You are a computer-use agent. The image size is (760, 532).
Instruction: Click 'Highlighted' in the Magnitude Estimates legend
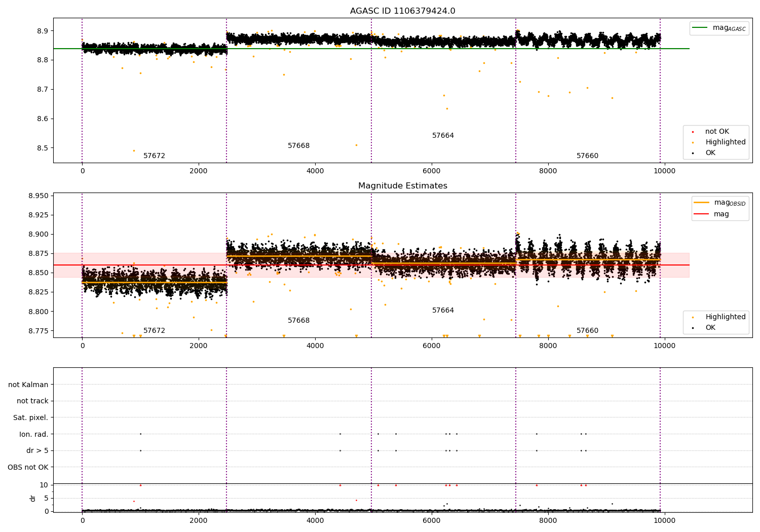point(725,317)
